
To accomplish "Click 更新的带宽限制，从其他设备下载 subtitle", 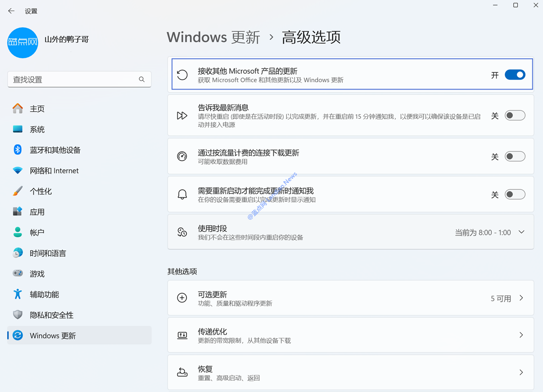I will [244, 341].
